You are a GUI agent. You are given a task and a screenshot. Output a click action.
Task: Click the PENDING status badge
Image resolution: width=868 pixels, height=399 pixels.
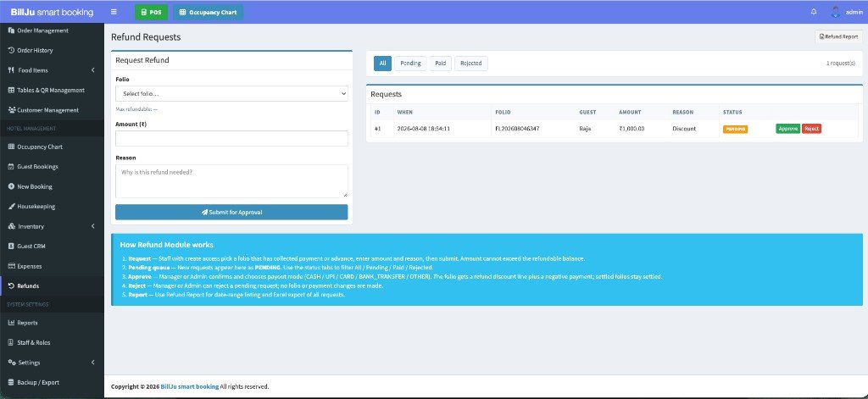(735, 129)
